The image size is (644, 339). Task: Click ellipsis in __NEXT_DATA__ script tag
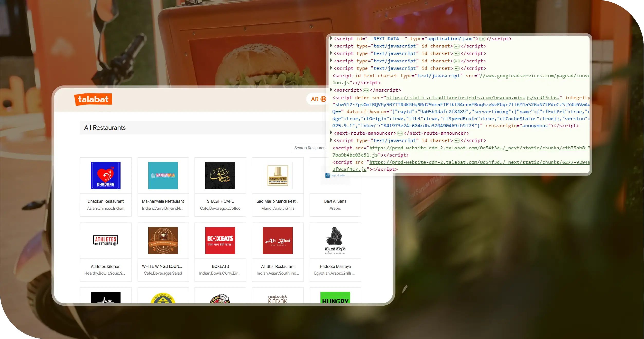tap(482, 39)
